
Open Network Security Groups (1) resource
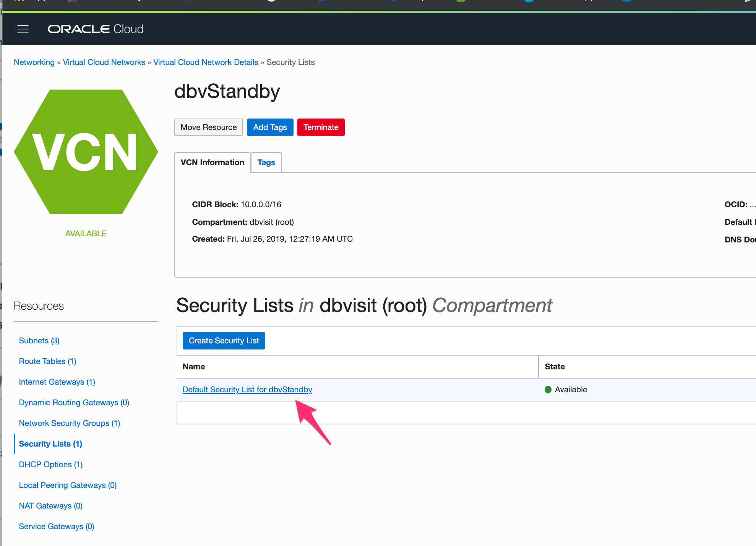pos(70,423)
